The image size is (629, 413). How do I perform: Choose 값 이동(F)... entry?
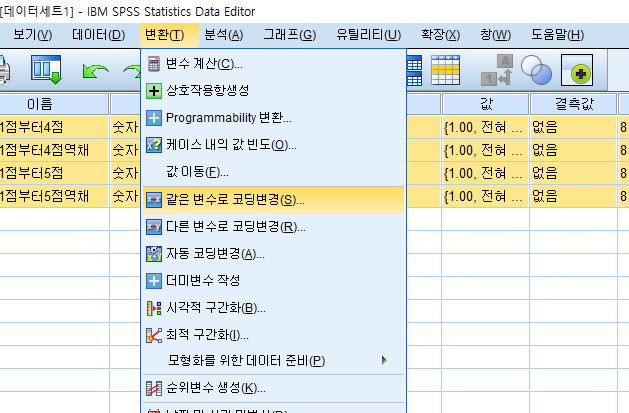[x=273, y=172]
